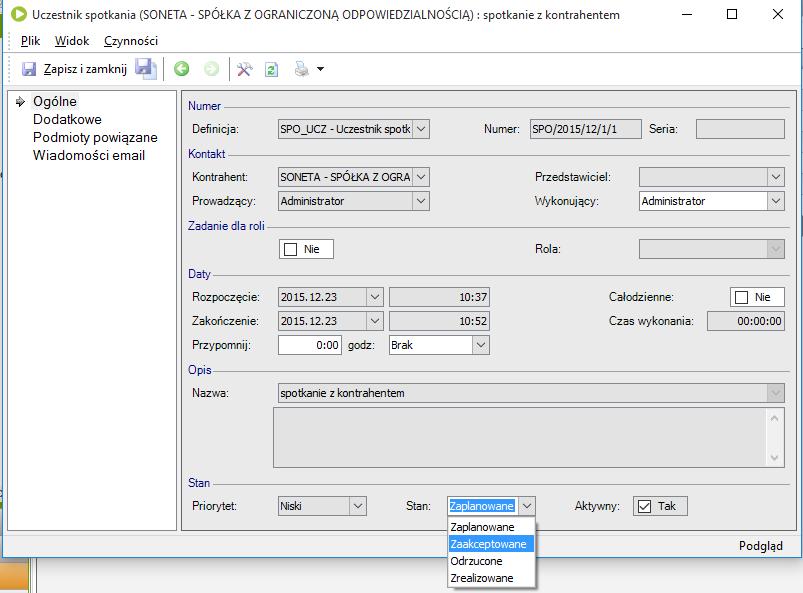Click the Czas wykonania field
Screen dimensions: 803x593
[746, 321]
